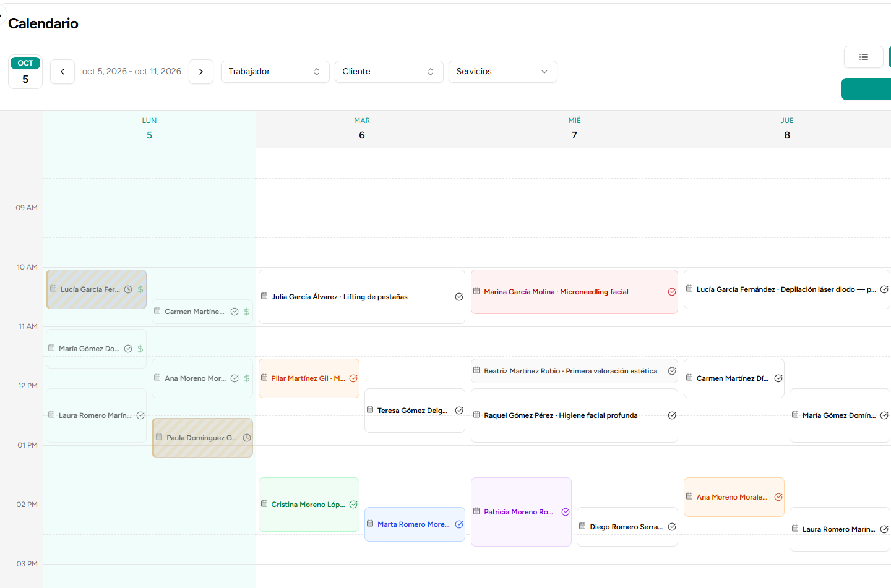Viewport: 891px width, 588px height.
Task: Click the purple check icon on Patricia Moreno Ro… appointment
Action: point(566,512)
